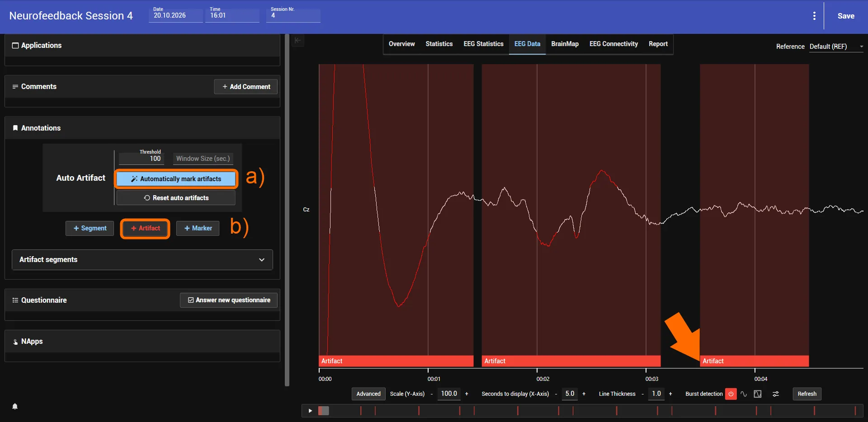Click the left panel vertical scrollbar
The height and width of the screenshot is (422, 868).
tap(287, 210)
